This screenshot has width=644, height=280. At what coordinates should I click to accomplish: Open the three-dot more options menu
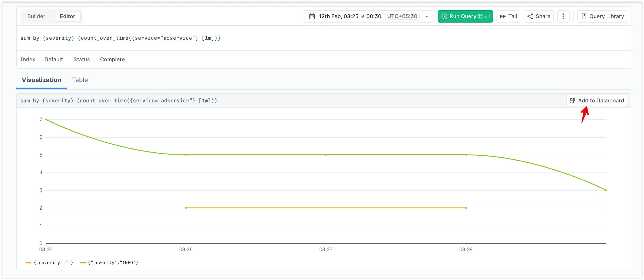click(x=563, y=17)
